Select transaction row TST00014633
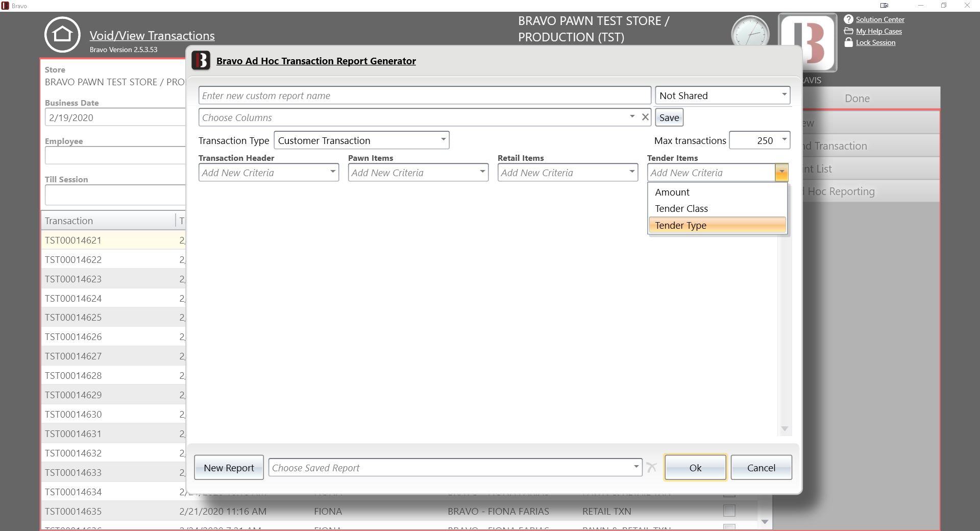 pos(114,472)
